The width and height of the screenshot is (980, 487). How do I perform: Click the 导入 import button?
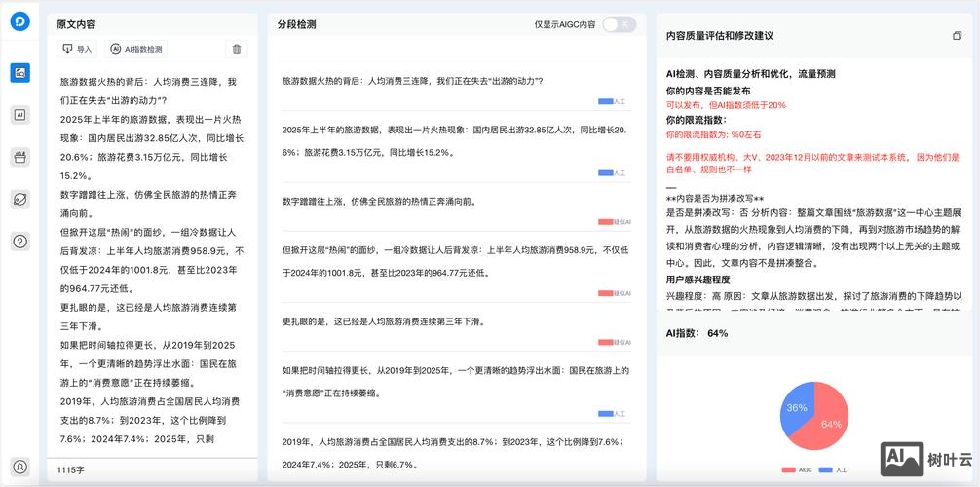click(77, 49)
